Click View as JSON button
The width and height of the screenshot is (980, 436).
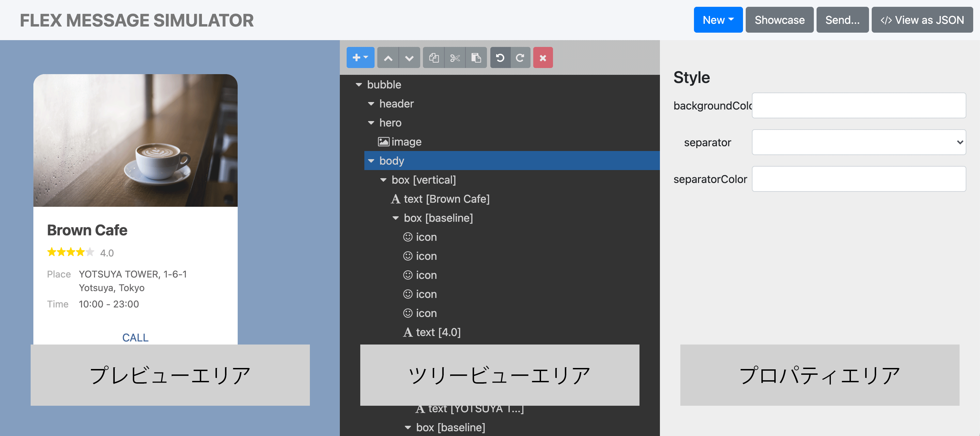922,20
